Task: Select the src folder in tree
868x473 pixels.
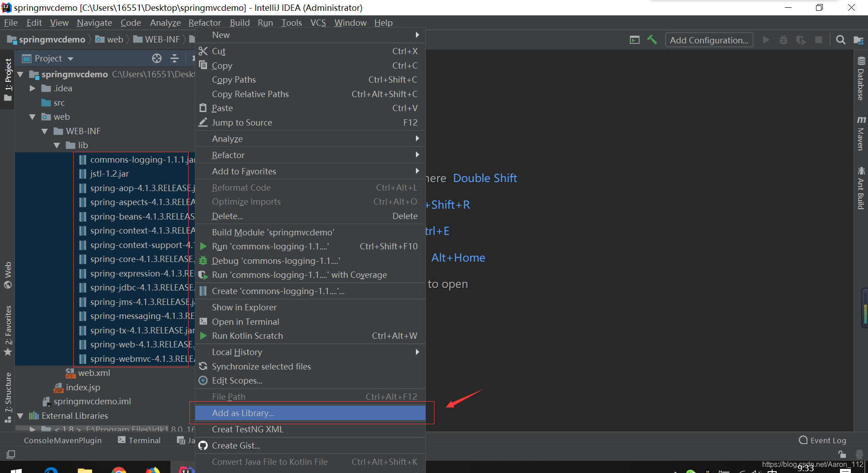Action: click(59, 103)
